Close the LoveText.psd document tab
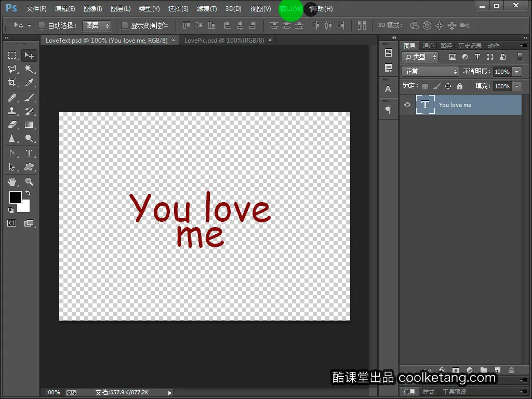The height and width of the screenshot is (399, 532). (x=174, y=39)
